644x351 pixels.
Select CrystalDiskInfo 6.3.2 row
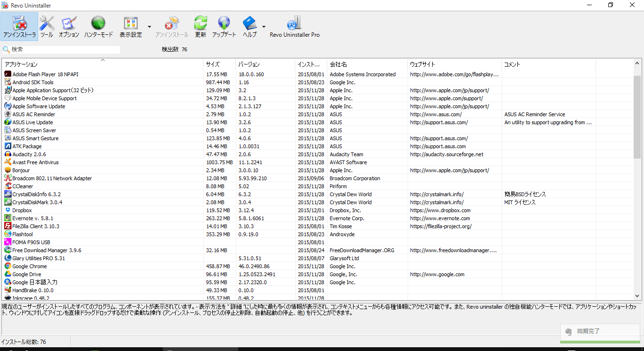point(318,194)
